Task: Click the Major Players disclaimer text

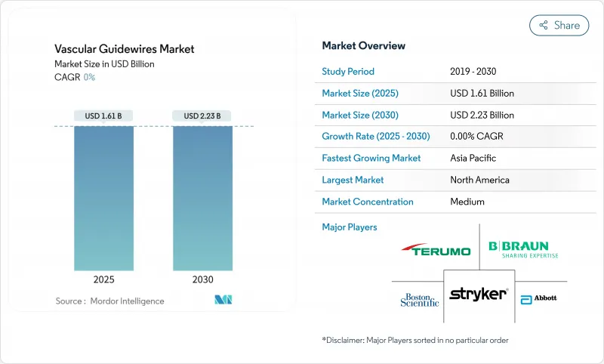Action: (x=415, y=341)
